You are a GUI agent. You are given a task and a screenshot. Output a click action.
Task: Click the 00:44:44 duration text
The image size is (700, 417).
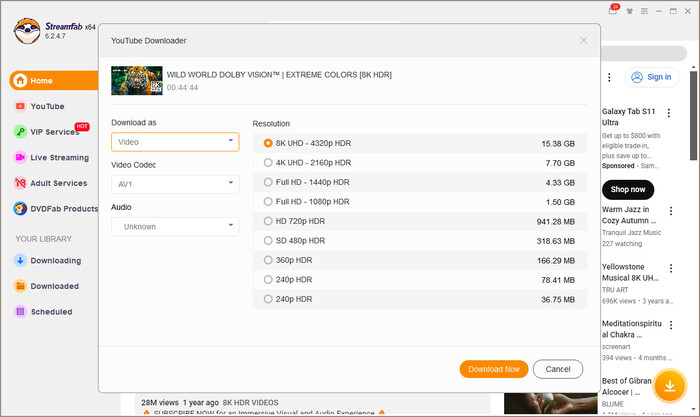point(182,88)
